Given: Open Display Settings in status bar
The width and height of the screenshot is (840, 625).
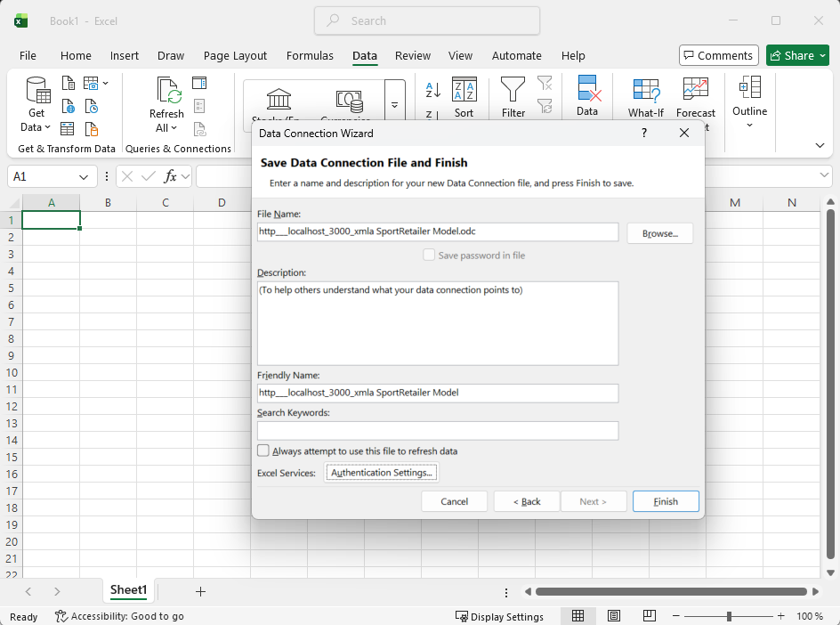Looking at the screenshot, I should [499, 616].
